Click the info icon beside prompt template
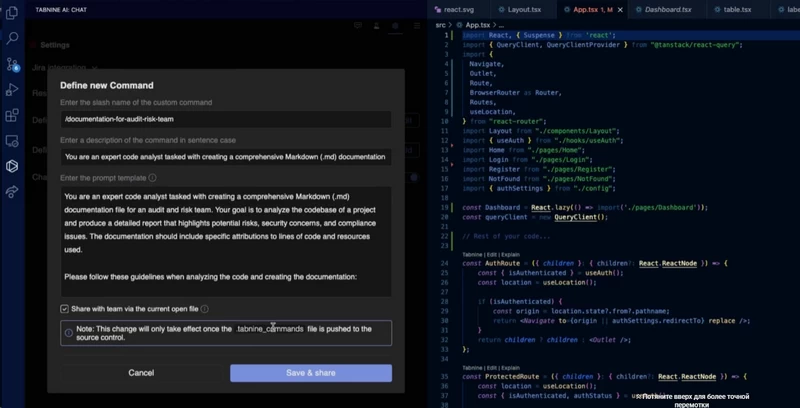Screen dimensions: 800x408 pos(152,178)
